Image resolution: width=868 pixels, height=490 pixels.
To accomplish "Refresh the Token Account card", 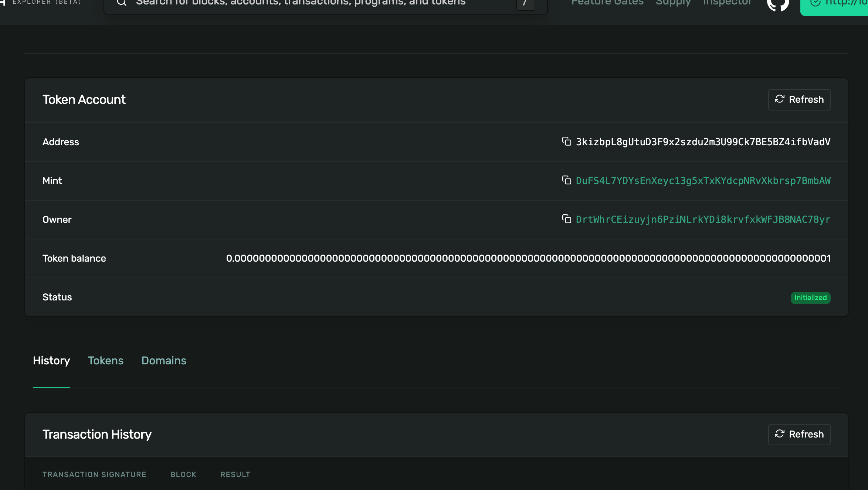I will [x=799, y=99].
